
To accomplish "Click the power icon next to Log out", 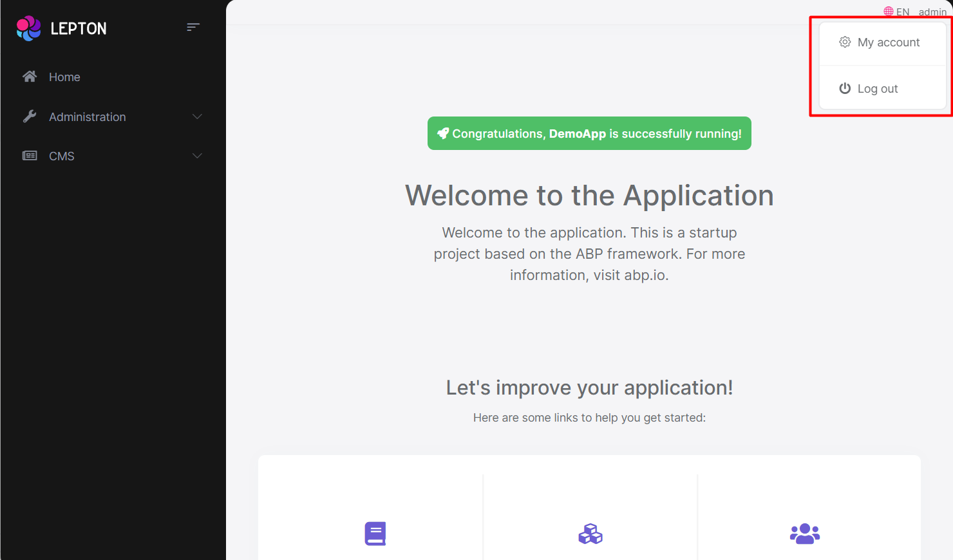I will pyautogui.click(x=845, y=88).
